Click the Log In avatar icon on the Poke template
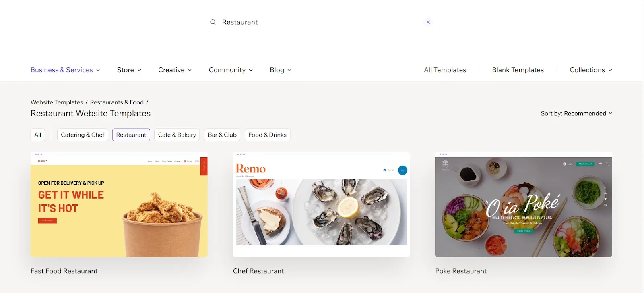This screenshot has height=293, width=644. tap(564, 164)
